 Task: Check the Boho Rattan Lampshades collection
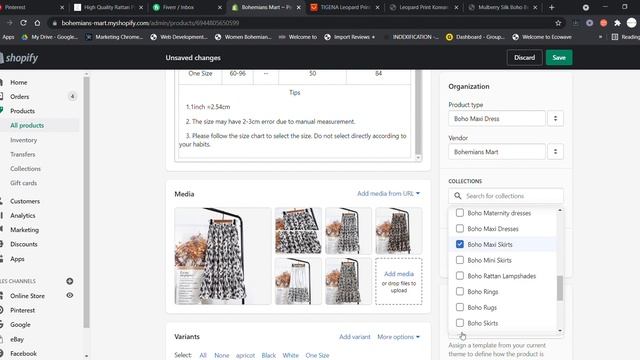coord(460,276)
